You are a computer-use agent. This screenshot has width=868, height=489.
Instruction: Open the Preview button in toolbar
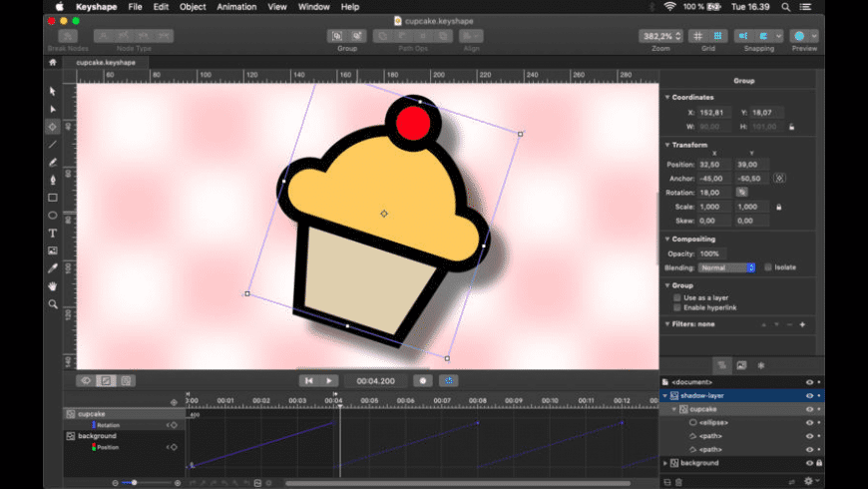point(799,36)
